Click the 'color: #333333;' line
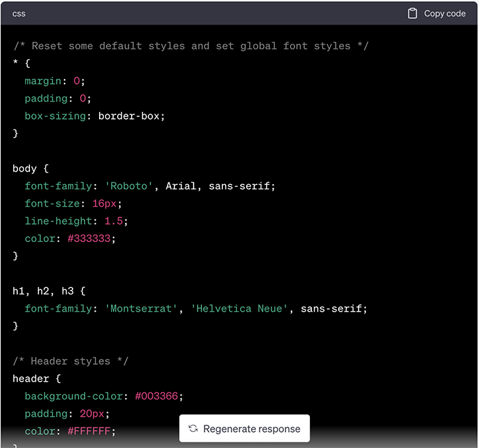The height and width of the screenshot is (448, 479). 71,239
